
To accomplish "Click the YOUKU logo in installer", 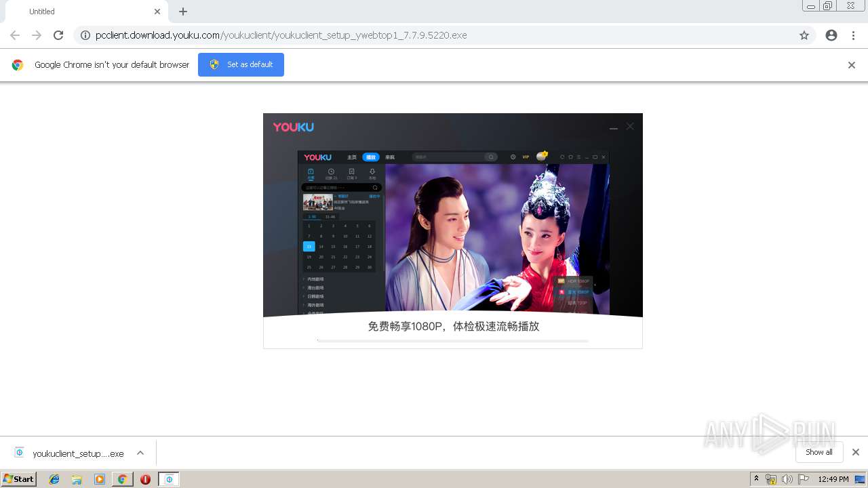I will [294, 127].
